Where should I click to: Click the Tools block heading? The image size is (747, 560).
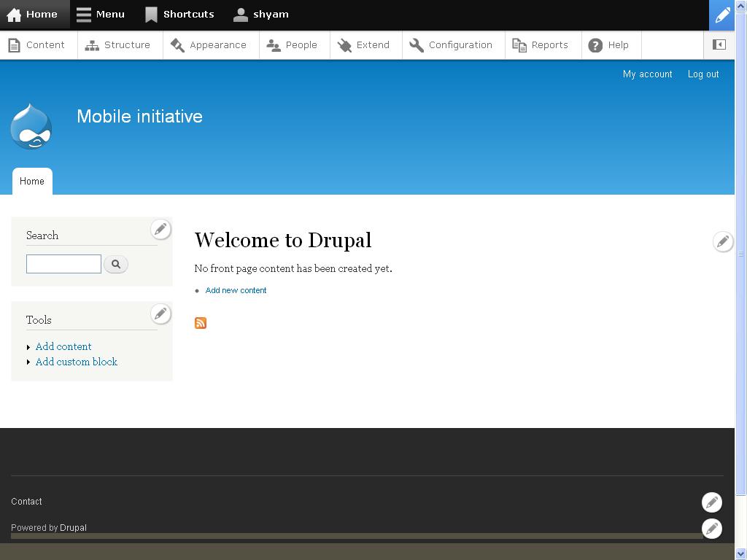coord(39,320)
